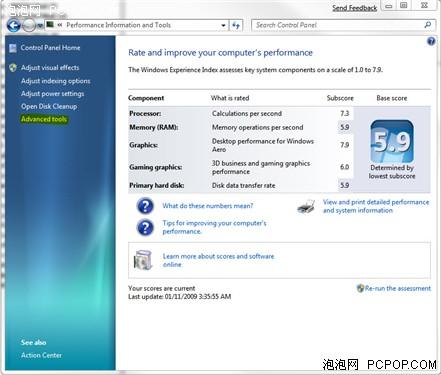Click the address bar location icon
Viewport: 441px width, 375px height.
click(x=50, y=25)
